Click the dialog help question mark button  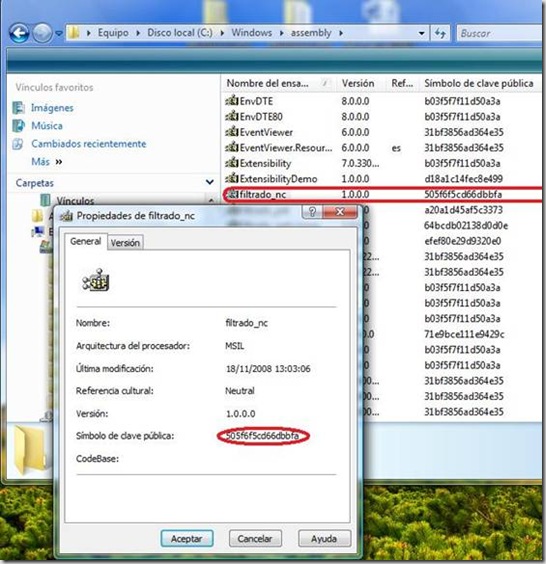point(312,212)
